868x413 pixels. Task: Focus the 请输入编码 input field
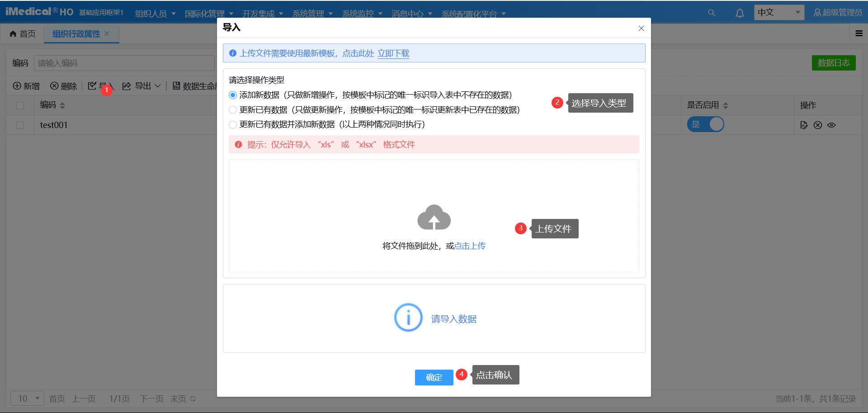(x=124, y=63)
